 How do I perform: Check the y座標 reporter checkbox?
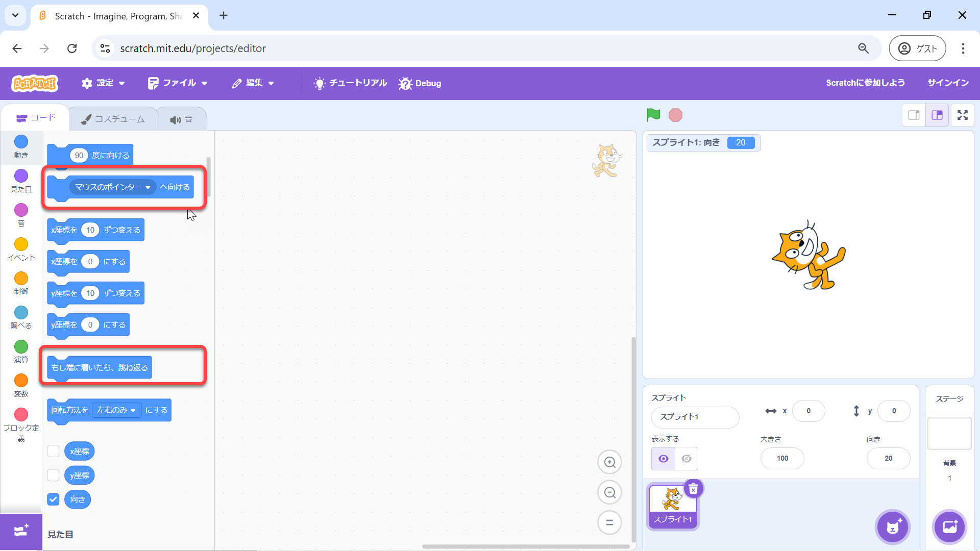click(x=53, y=475)
